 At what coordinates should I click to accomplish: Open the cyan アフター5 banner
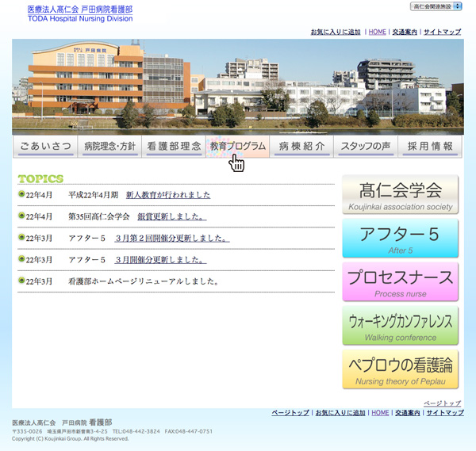pyautogui.click(x=401, y=238)
